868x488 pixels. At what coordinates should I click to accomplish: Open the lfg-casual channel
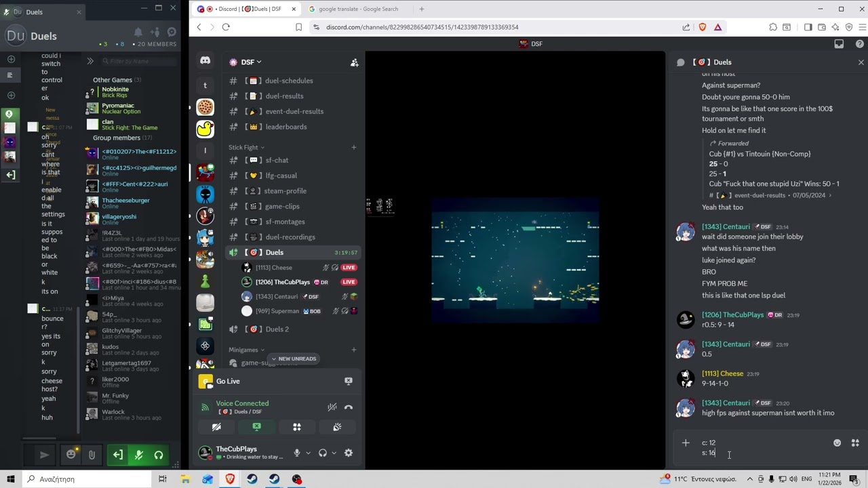pyautogui.click(x=292, y=176)
